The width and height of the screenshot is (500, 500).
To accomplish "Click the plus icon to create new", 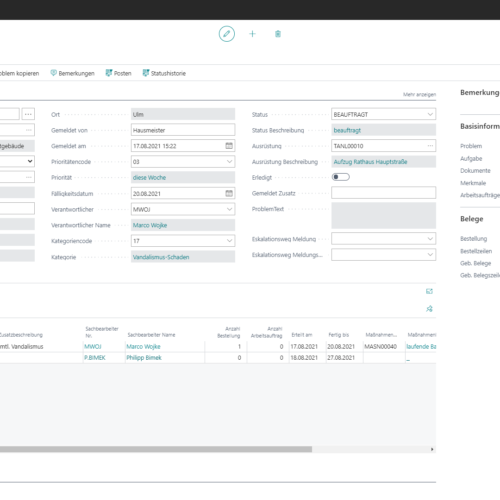I will (252, 34).
